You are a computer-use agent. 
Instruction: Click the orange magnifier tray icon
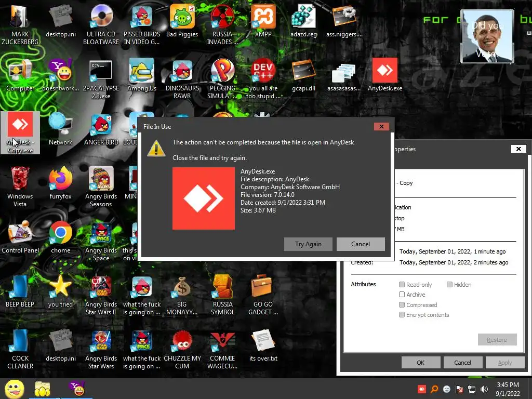coord(434,389)
